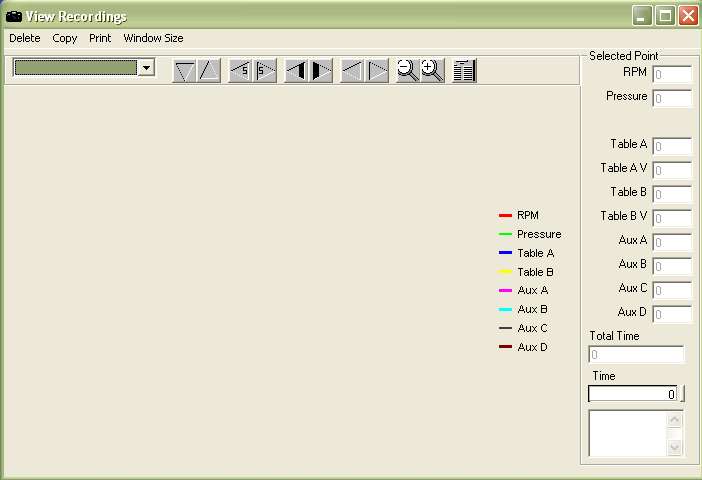
Task: Zoom in with plus magnifier
Action: click(432, 71)
